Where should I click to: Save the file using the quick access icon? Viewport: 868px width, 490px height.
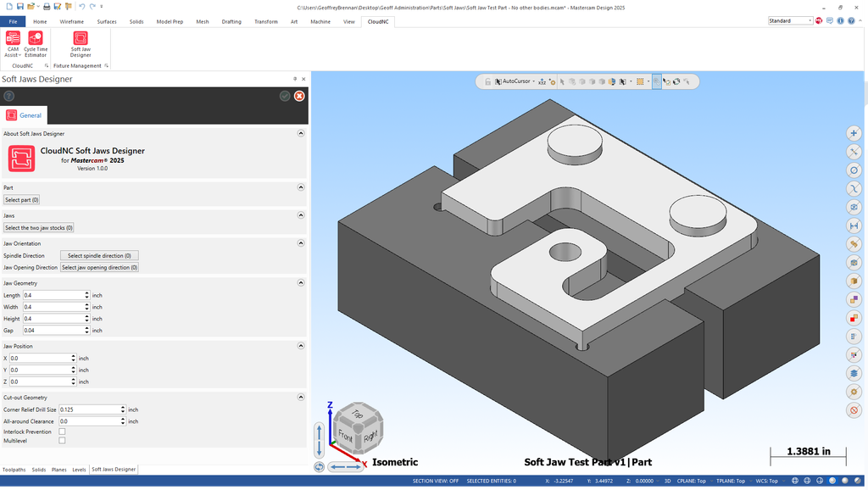pyautogui.click(x=20, y=7)
